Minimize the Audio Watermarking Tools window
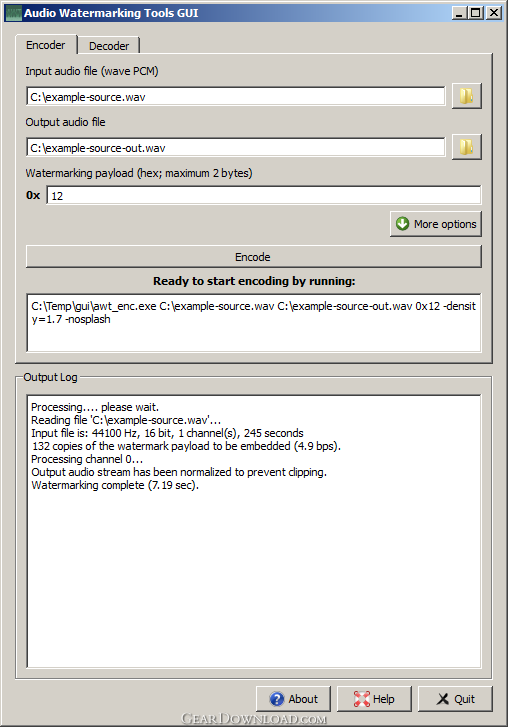 click(459, 13)
